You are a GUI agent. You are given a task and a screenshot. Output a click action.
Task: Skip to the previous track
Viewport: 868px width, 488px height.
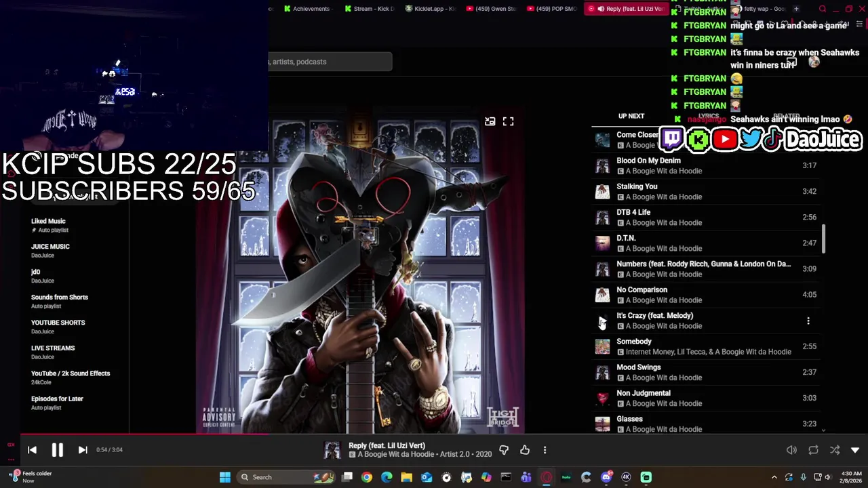coord(32,450)
